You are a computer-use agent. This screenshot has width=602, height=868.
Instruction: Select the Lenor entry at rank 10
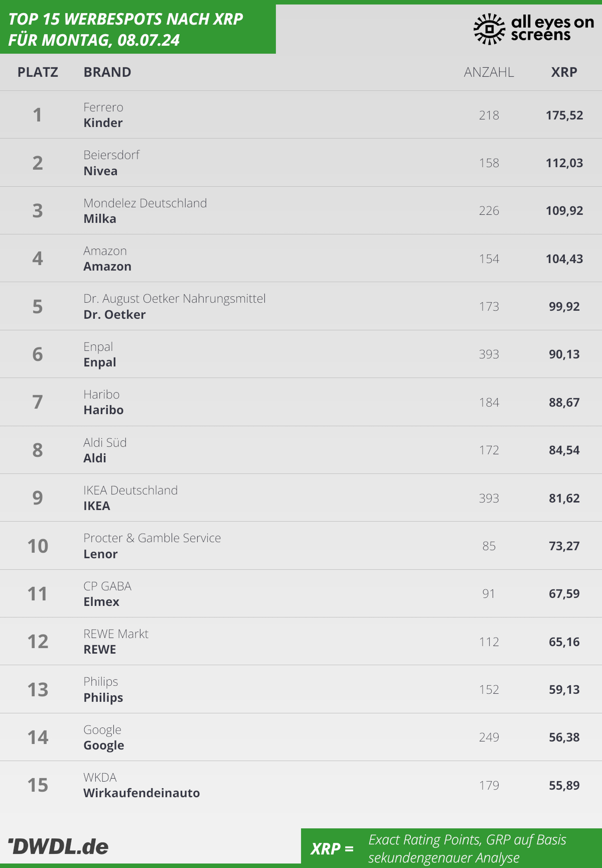(x=100, y=554)
